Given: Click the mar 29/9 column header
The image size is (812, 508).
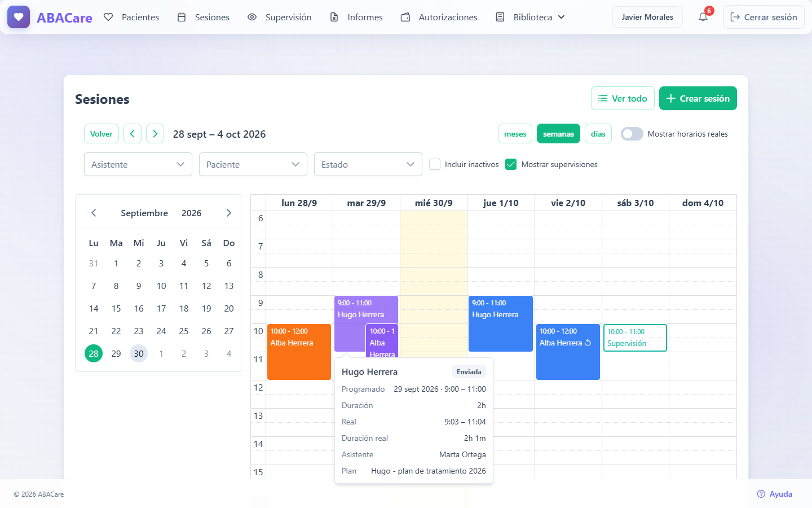Looking at the screenshot, I should pos(367,203).
